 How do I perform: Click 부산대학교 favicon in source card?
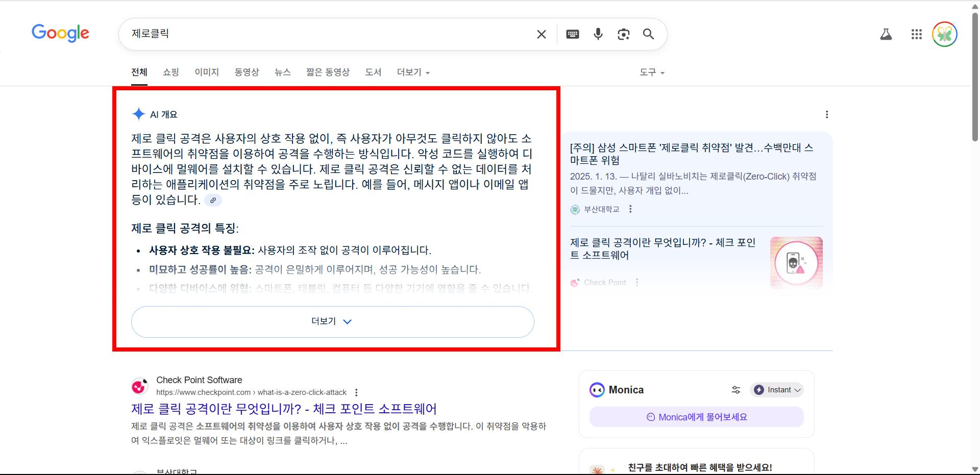click(575, 209)
